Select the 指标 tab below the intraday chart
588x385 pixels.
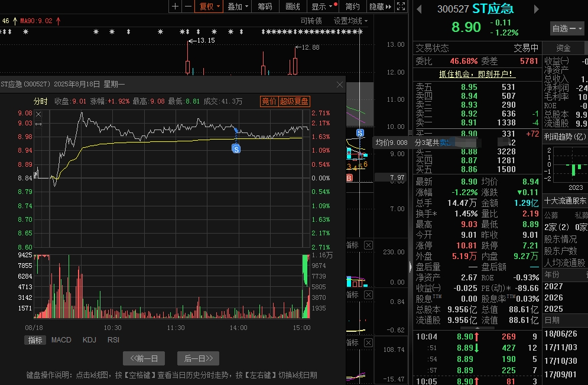click(x=35, y=340)
